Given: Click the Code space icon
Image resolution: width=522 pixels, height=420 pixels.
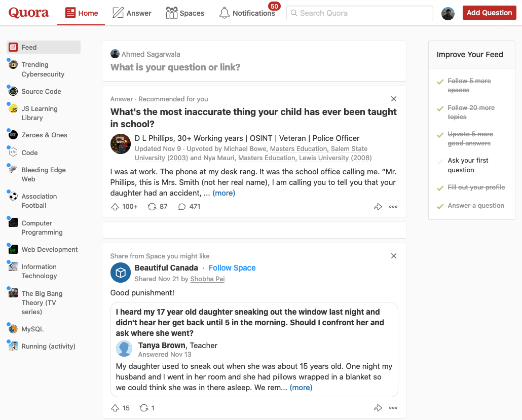Looking at the screenshot, I should click(x=13, y=152).
